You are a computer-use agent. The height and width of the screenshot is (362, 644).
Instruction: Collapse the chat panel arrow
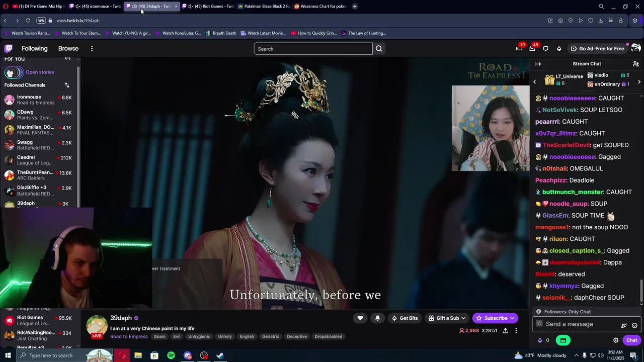[538, 64]
